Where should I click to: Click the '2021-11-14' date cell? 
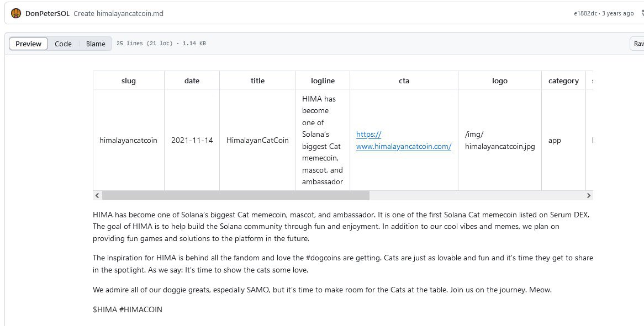coord(192,140)
